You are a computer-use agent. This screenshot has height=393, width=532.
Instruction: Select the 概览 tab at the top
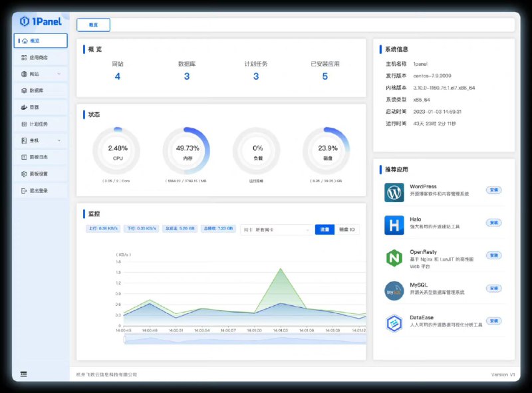(93, 25)
